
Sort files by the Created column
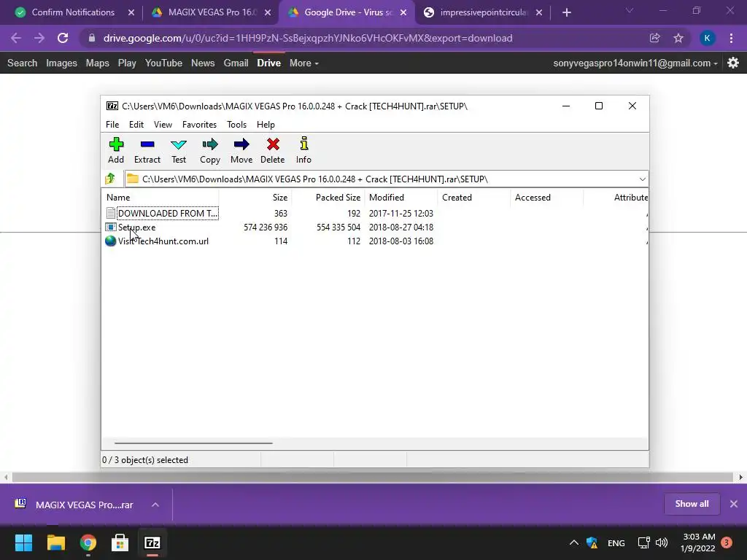coord(474,197)
